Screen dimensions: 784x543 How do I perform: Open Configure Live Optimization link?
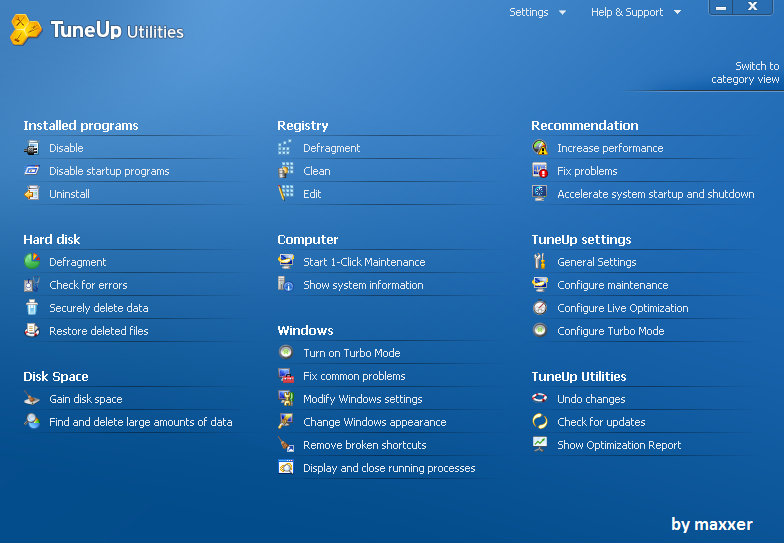(622, 308)
